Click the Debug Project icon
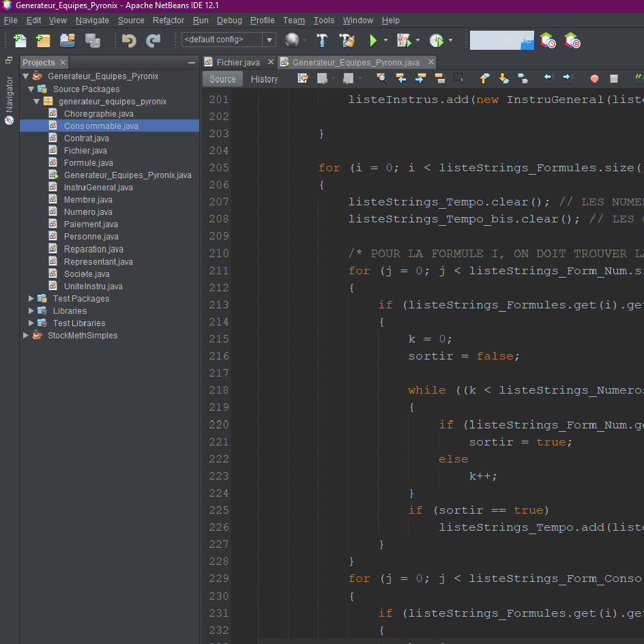This screenshot has width=644, height=644. [402, 40]
